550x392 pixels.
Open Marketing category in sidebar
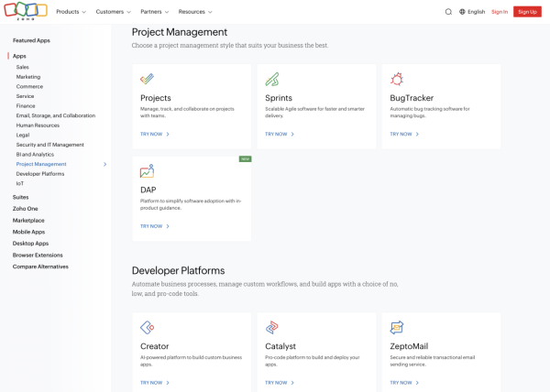click(x=28, y=77)
